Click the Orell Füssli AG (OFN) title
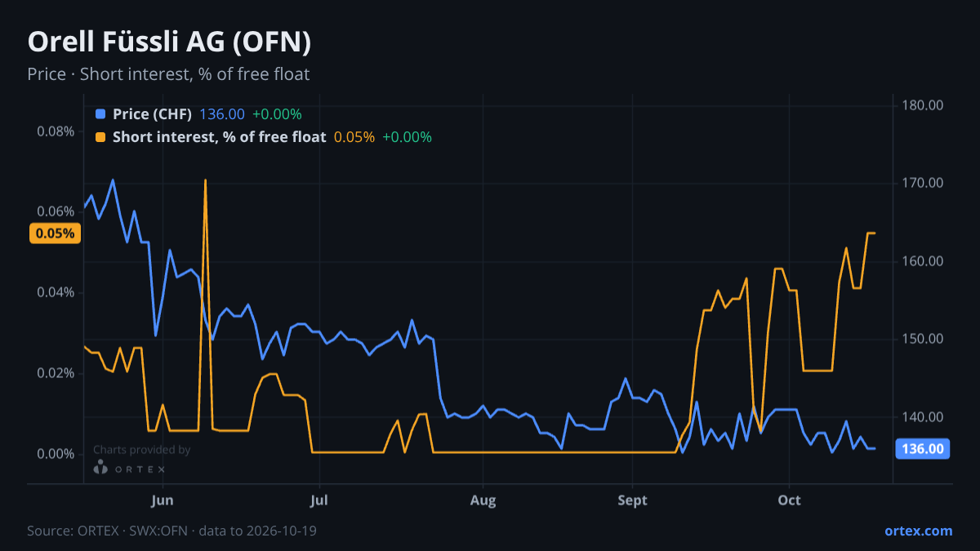980x551 pixels. click(169, 42)
